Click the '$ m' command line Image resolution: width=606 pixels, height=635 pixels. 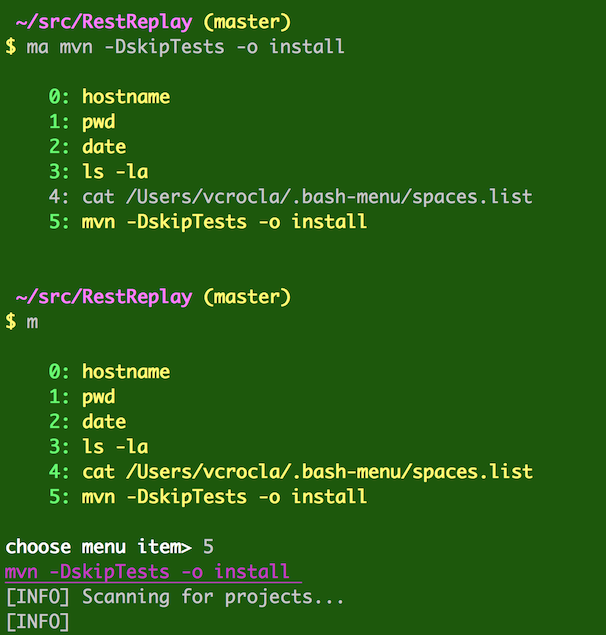(x=22, y=322)
